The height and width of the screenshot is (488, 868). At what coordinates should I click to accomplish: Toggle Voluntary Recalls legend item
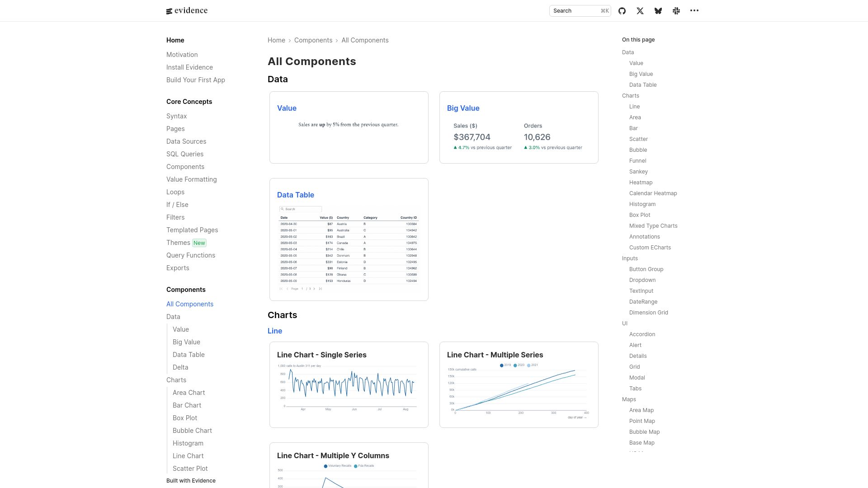point(337,466)
